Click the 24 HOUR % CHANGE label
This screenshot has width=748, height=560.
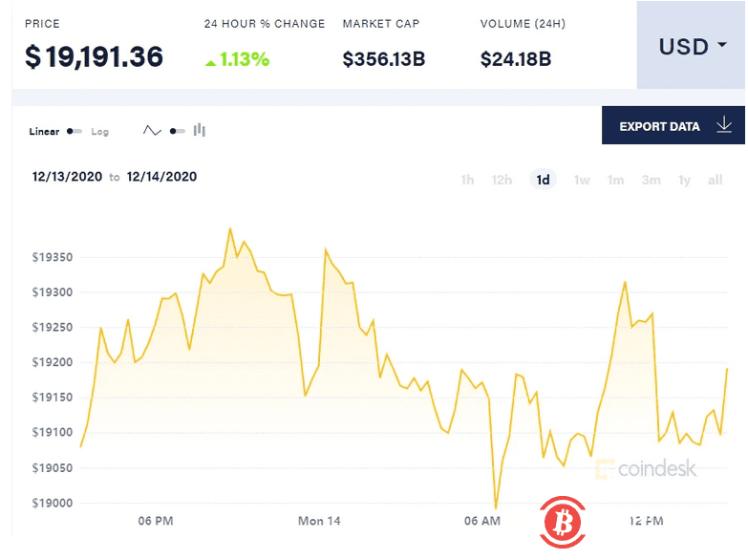265,24
